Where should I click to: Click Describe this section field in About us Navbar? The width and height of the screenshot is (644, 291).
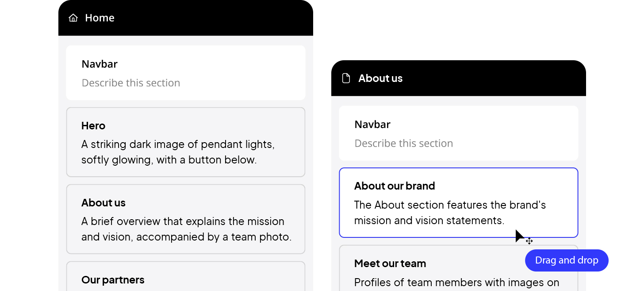coord(404,144)
